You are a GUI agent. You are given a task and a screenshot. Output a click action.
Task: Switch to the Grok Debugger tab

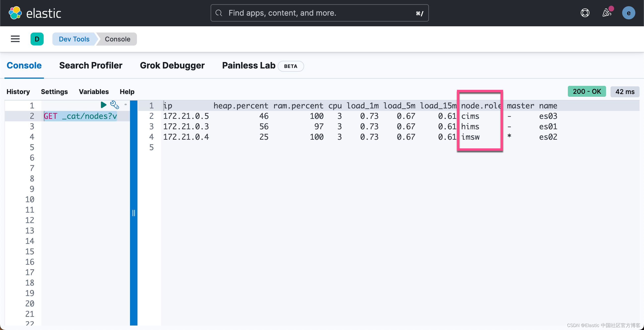pos(172,66)
